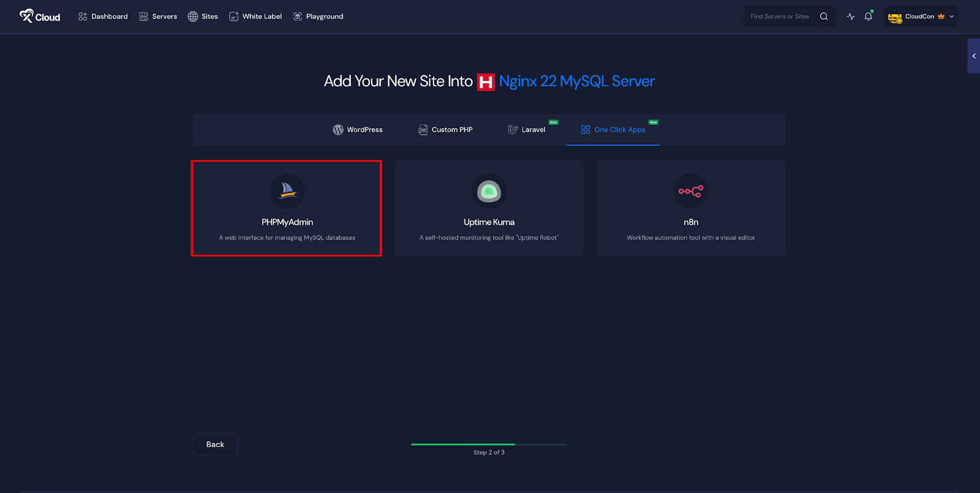The width and height of the screenshot is (980, 493).
Task: Focus the Find Servers or Sites field
Action: (x=780, y=17)
